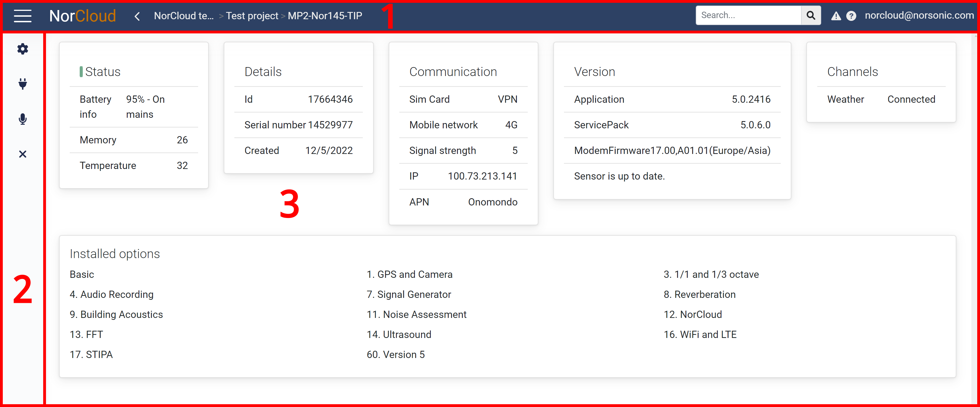The image size is (980, 407).
Task: Click '14. Ultrasound' option
Action: (x=399, y=334)
